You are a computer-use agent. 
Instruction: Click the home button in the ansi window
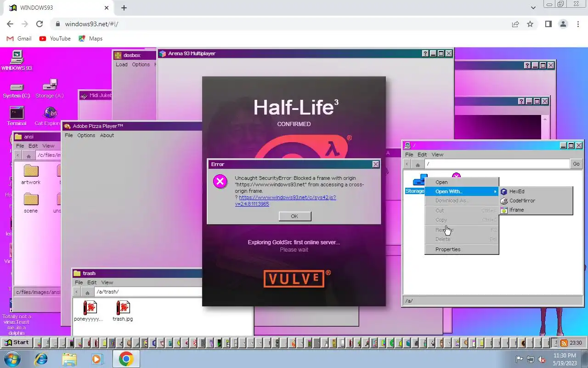[x=28, y=155]
